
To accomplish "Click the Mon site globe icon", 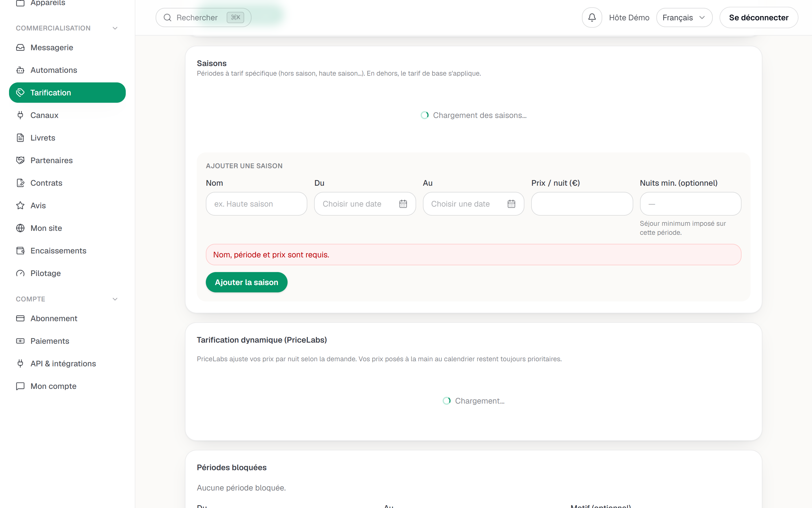I will pos(20,228).
